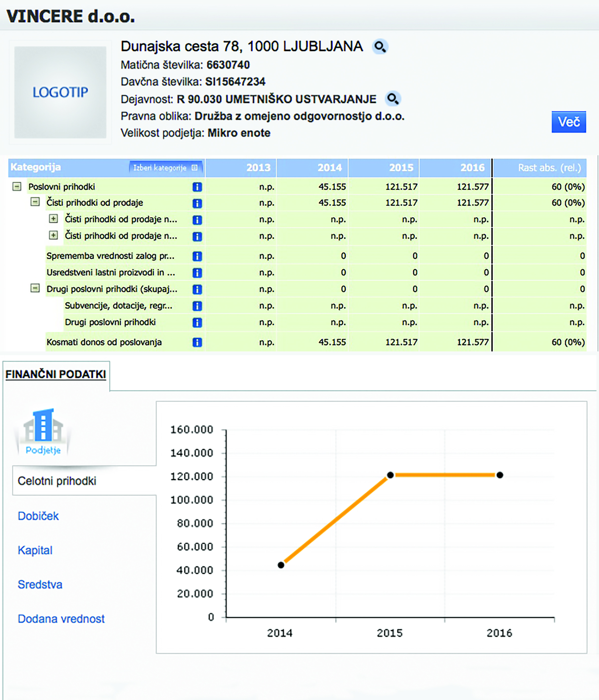Click the 2015 column header

(x=384, y=167)
